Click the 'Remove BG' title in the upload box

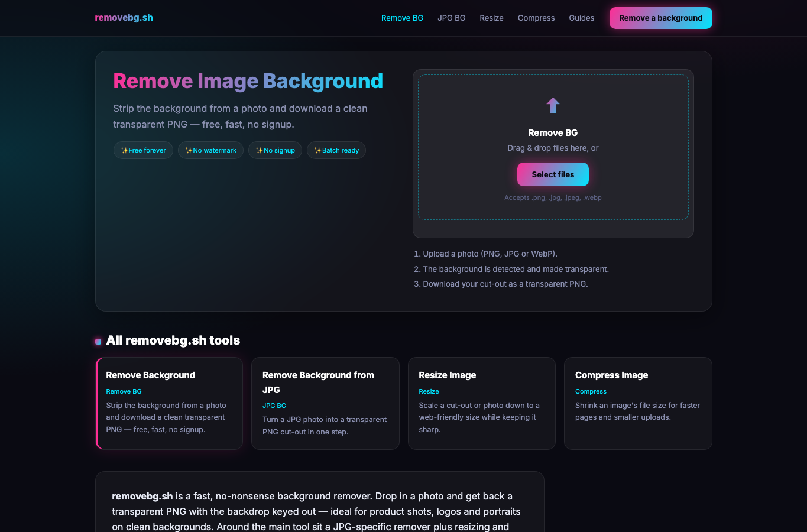(x=553, y=133)
